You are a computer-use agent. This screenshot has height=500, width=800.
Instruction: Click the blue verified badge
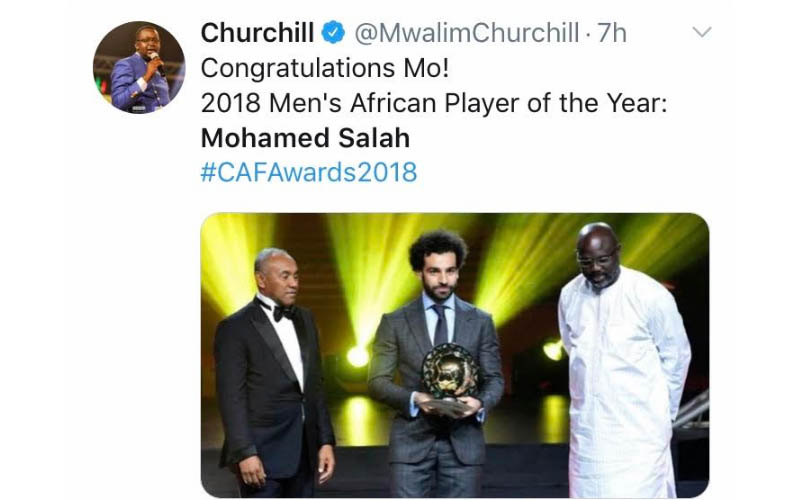click(x=333, y=33)
